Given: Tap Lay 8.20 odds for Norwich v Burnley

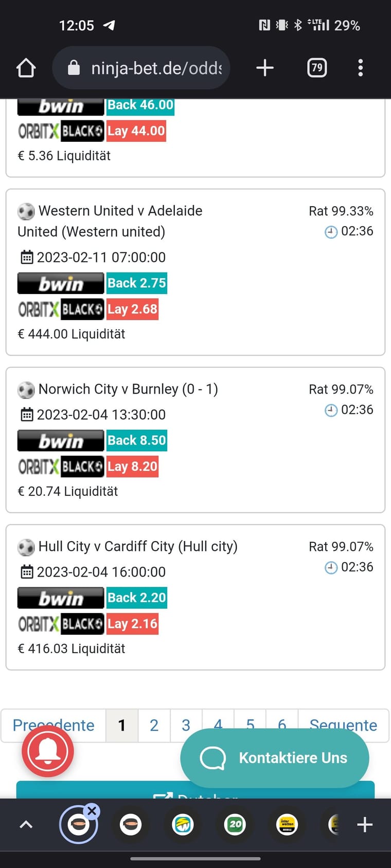Looking at the screenshot, I should coord(132,467).
